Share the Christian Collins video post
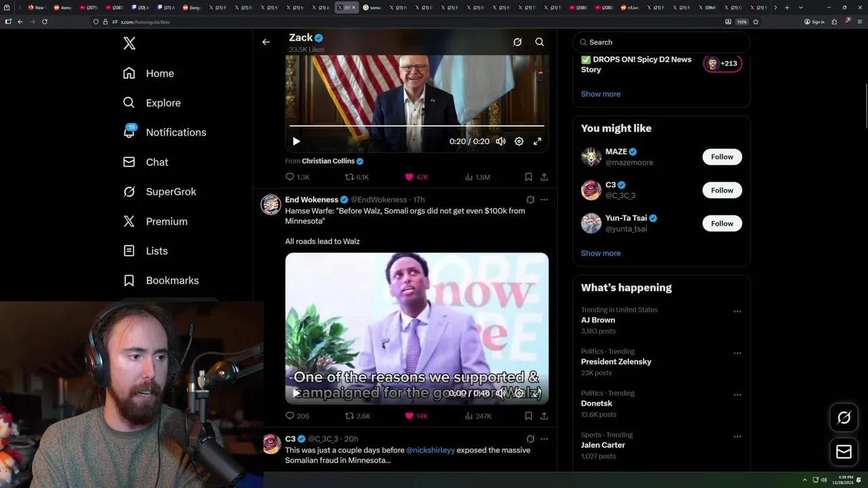The height and width of the screenshot is (488, 868). coord(544,177)
